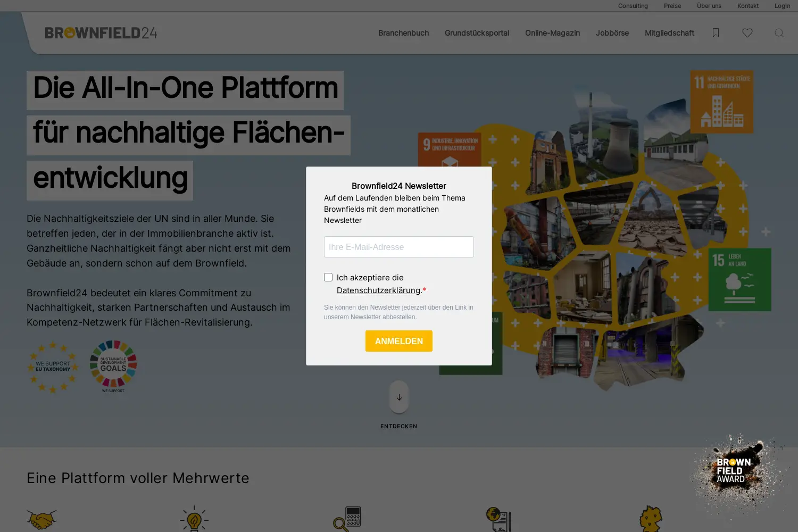Click the handshake icon
This screenshot has height=532, width=798.
click(41, 519)
